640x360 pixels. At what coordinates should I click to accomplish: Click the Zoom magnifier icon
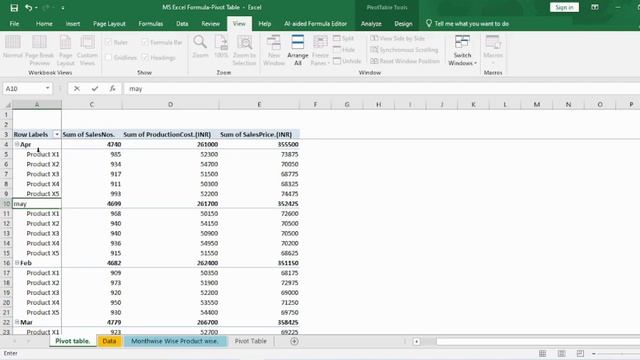point(200,47)
